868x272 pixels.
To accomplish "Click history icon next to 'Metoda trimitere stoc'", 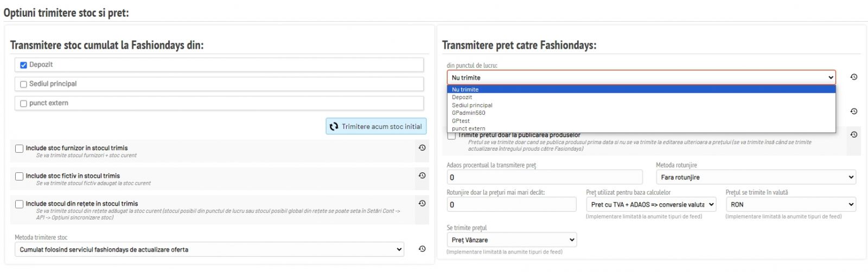I will click(422, 249).
